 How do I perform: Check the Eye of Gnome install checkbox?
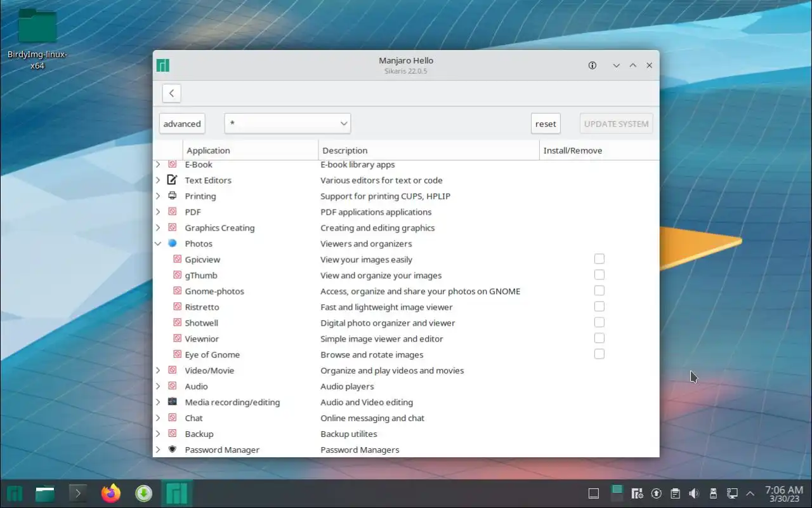(599, 354)
